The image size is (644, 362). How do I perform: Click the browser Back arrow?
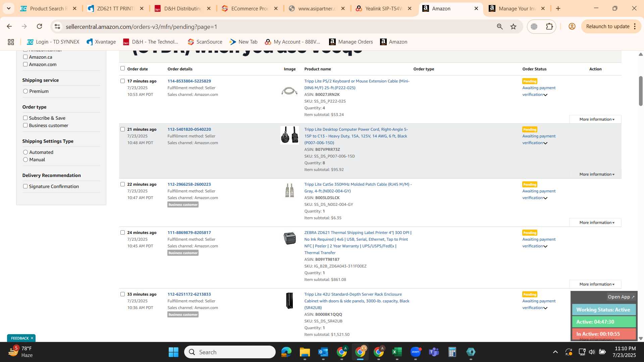(x=9, y=26)
